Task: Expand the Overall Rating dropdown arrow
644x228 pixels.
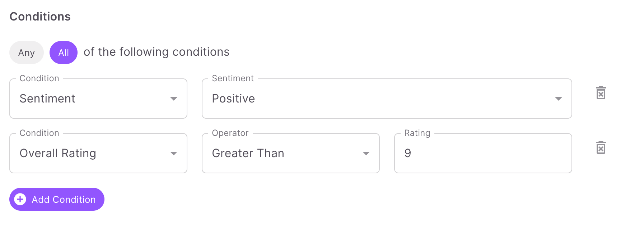Action: coord(174,153)
